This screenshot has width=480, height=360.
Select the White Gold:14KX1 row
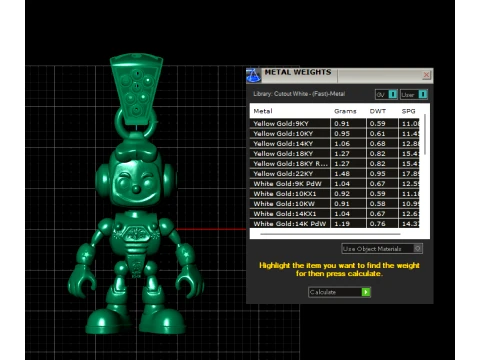click(334, 213)
